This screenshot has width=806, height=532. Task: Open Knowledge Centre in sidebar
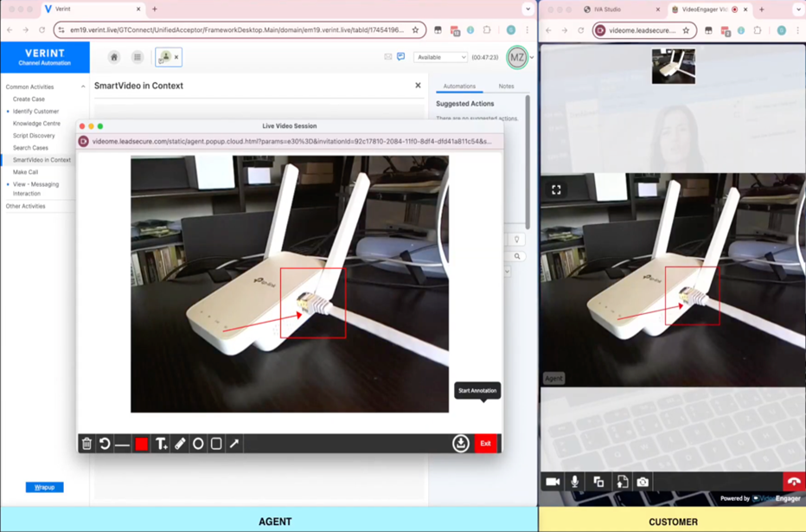[36, 124]
